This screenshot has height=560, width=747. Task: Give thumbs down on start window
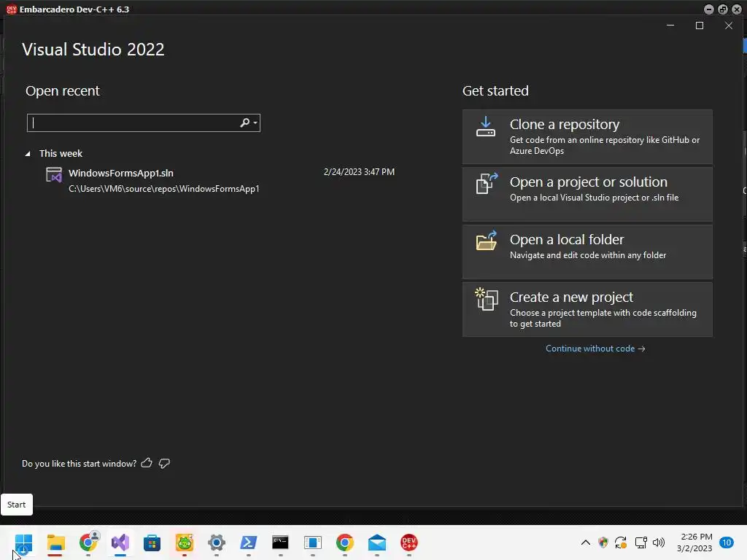click(164, 463)
